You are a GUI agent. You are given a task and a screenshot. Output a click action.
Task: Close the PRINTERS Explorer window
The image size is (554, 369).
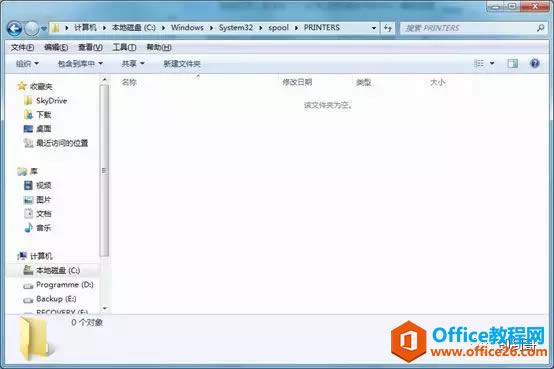tap(535, 6)
